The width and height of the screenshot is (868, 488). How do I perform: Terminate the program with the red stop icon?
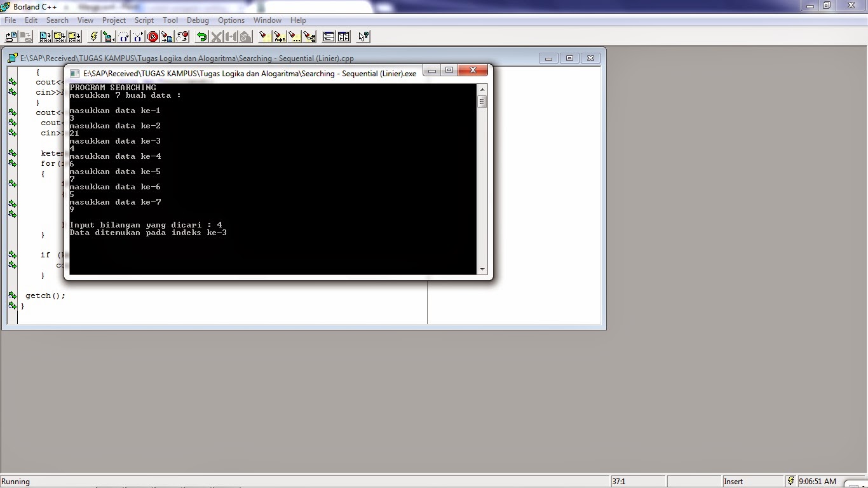(153, 36)
